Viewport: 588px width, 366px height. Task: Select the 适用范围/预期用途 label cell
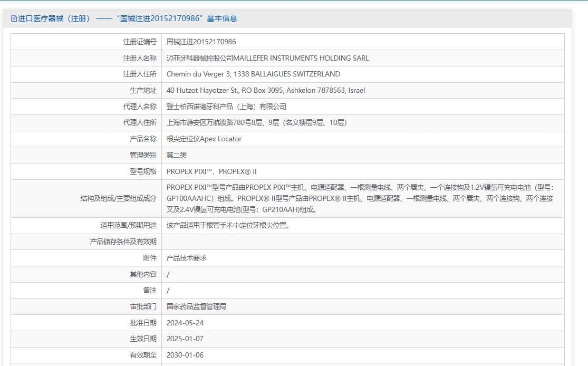(x=86, y=225)
